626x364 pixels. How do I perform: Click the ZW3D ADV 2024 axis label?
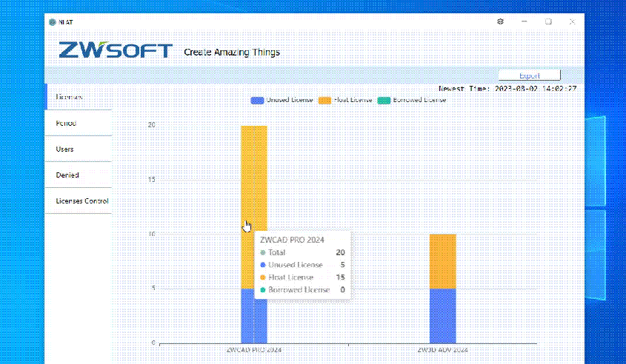point(443,350)
